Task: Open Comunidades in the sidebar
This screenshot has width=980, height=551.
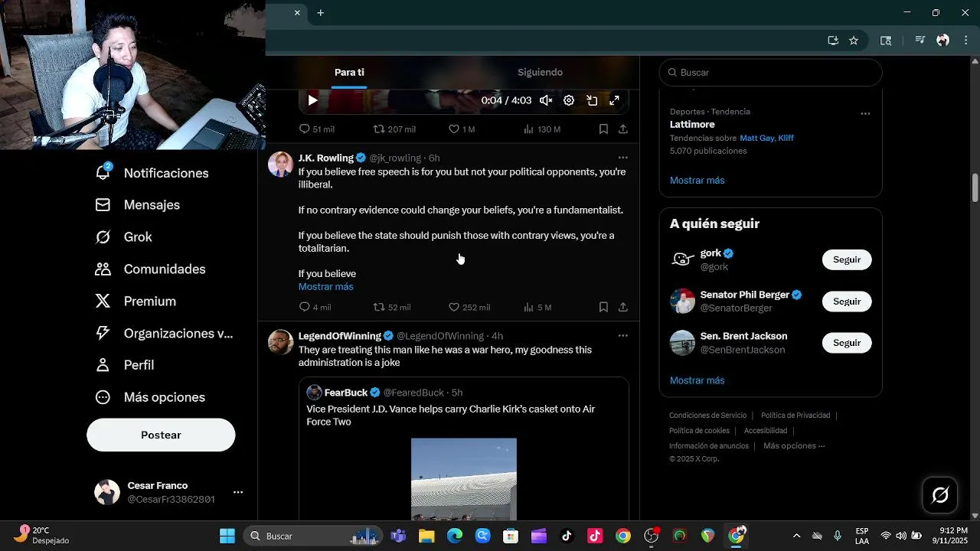Action: point(150,269)
